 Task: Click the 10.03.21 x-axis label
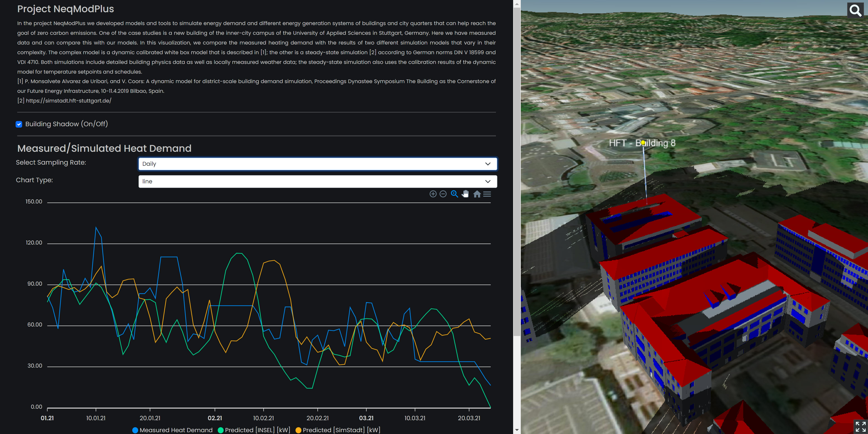(415, 418)
